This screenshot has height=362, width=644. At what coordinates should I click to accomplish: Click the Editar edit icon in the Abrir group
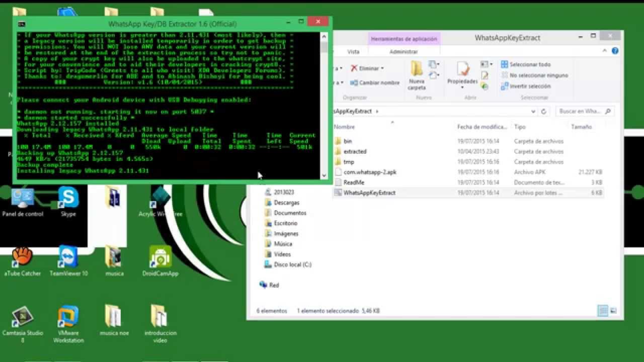click(485, 75)
